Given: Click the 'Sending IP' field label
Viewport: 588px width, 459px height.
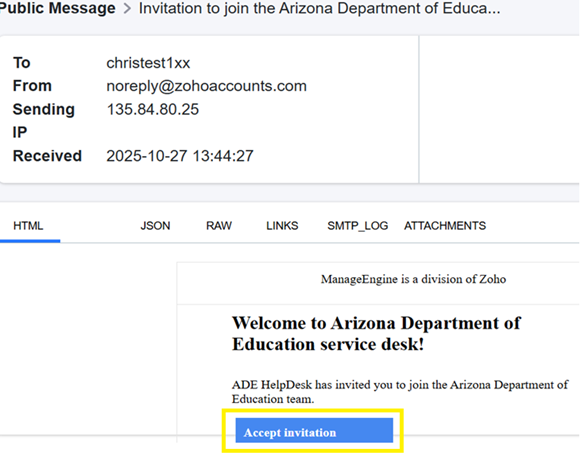Looking at the screenshot, I should click(44, 121).
